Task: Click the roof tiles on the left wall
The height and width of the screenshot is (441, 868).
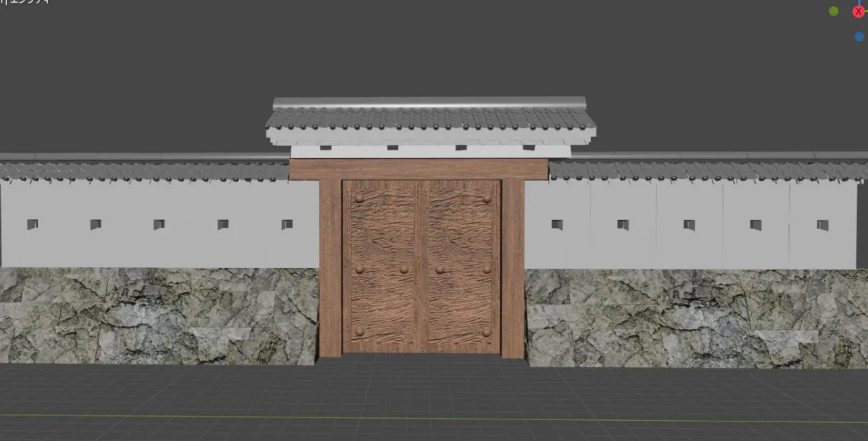Action: coord(145,172)
